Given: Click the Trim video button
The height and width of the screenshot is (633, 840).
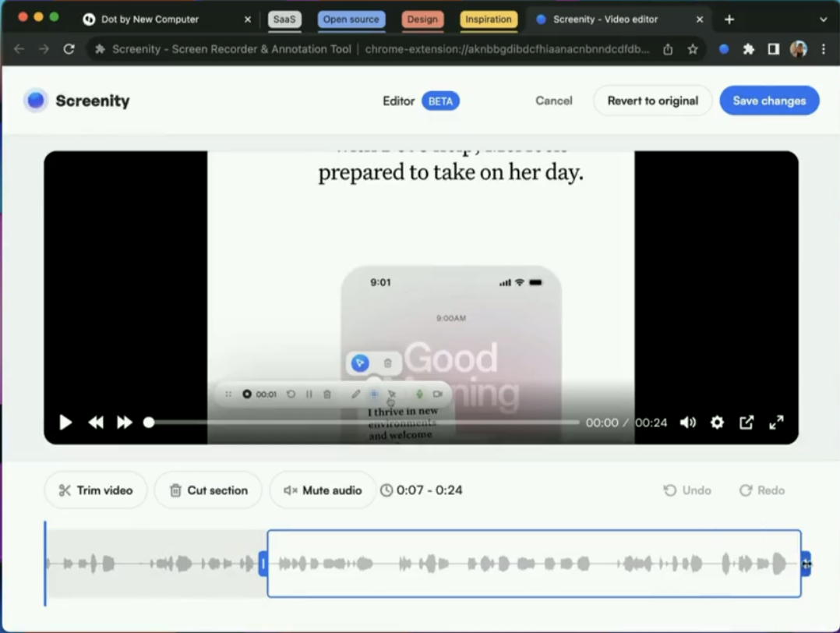Looking at the screenshot, I should (x=95, y=490).
